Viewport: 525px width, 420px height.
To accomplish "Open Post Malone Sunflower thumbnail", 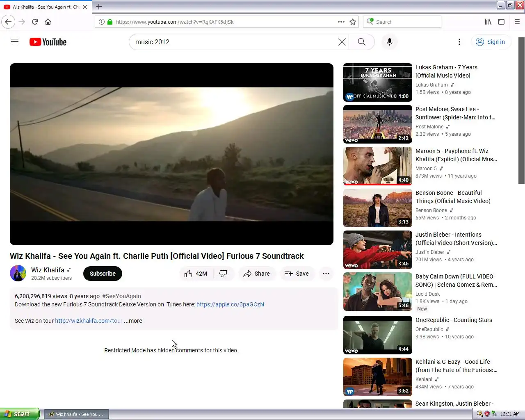I will point(378,124).
